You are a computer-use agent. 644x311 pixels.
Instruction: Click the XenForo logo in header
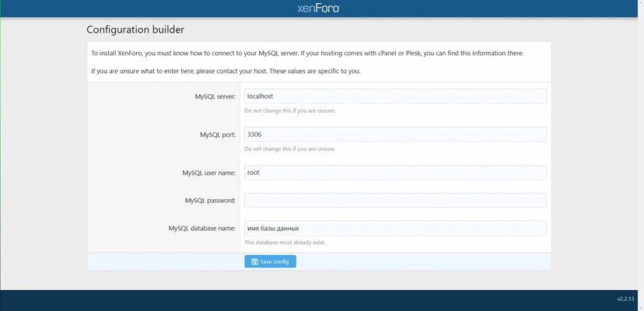click(x=319, y=9)
